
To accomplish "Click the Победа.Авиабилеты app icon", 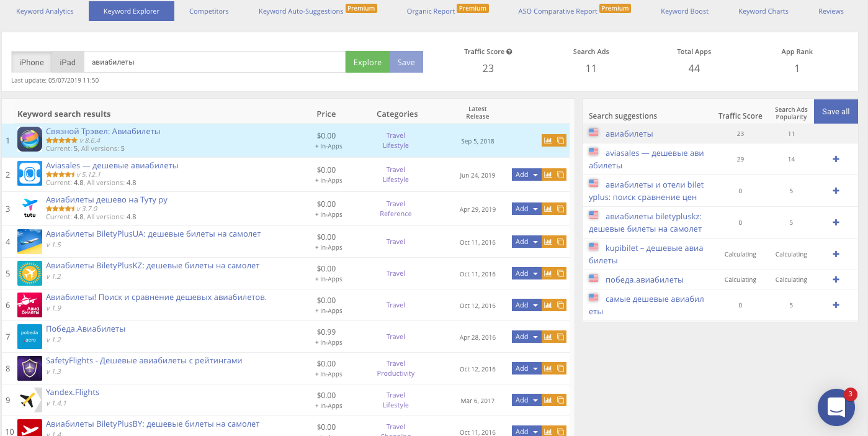I will (30, 336).
